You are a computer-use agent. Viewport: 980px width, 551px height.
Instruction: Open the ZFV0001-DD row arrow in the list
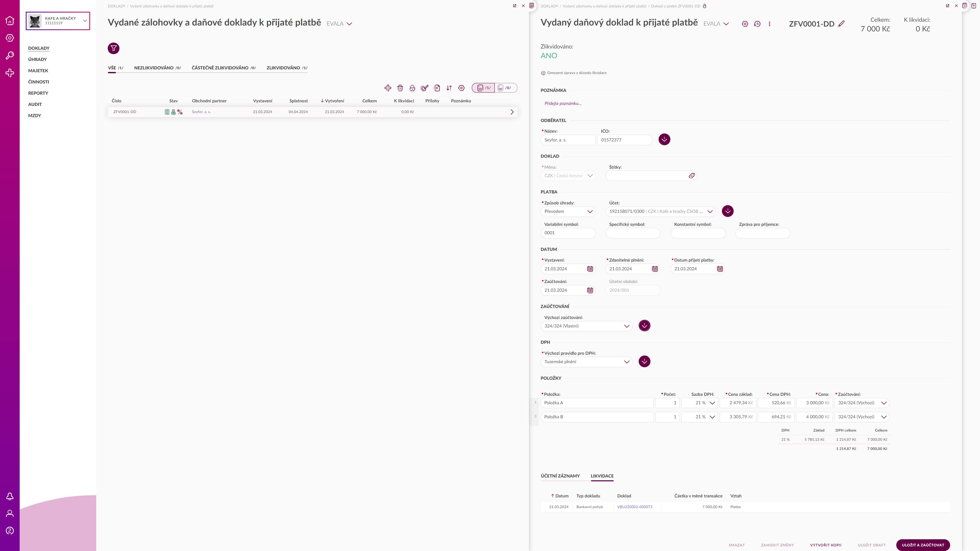[512, 112]
